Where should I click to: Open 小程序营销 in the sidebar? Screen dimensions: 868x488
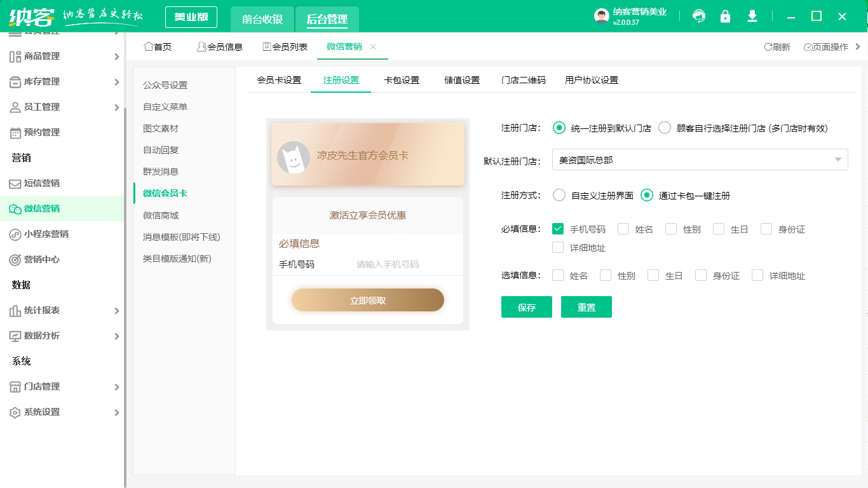tap(46, 234)
